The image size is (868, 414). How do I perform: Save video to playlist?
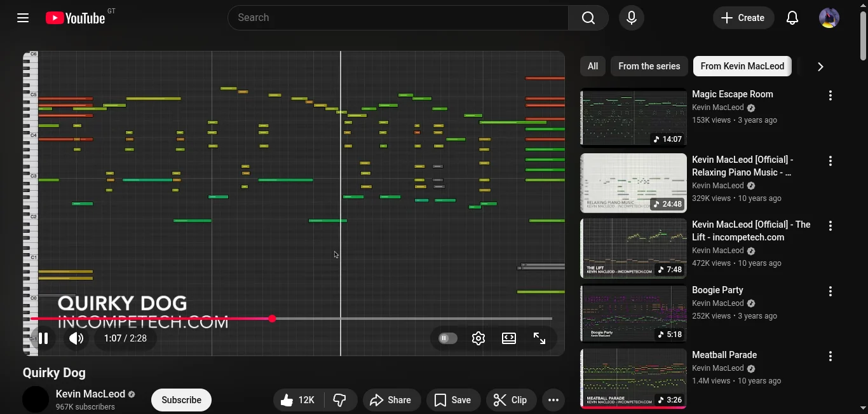[453, 400]
